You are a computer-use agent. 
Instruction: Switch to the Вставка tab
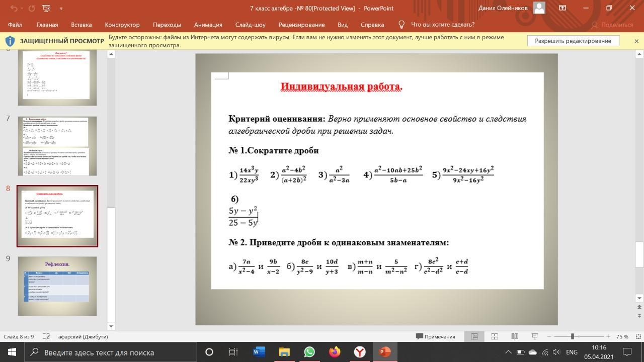[x=82, y=25]
